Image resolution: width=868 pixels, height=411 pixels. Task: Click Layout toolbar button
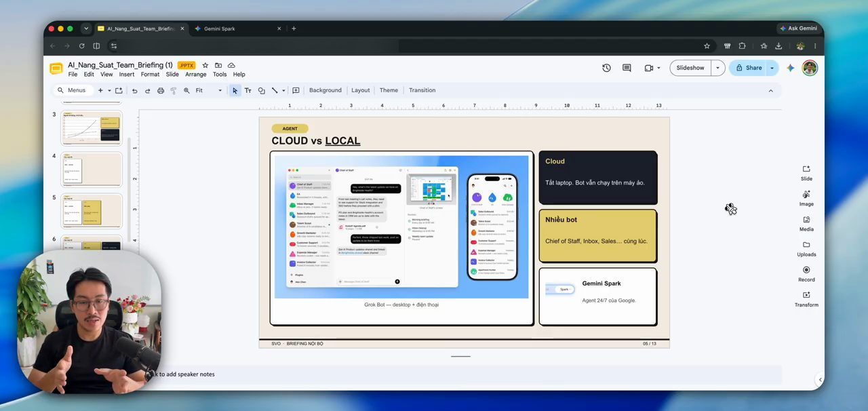pos(361,90)
